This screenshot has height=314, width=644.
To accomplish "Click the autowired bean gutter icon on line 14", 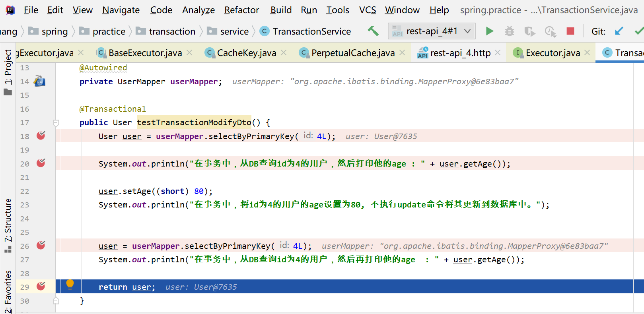I will click(39, 81).
